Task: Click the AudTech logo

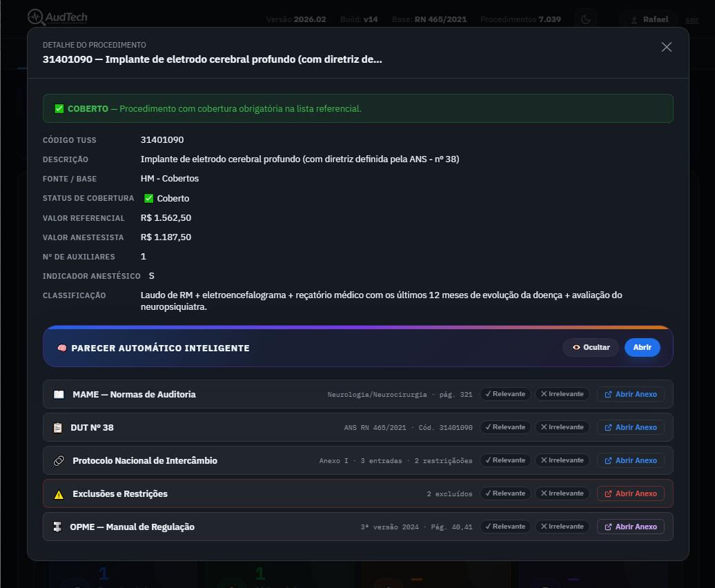Action: 57,18
